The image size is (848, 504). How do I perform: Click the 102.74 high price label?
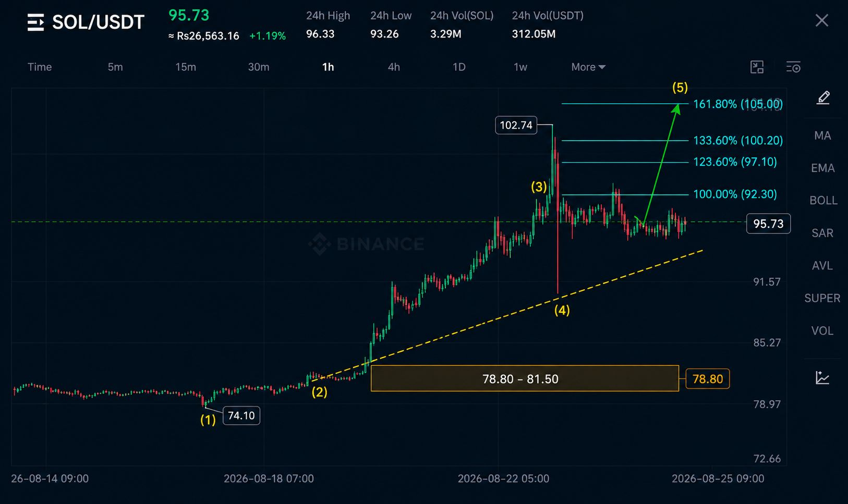[x=516, y=125]
